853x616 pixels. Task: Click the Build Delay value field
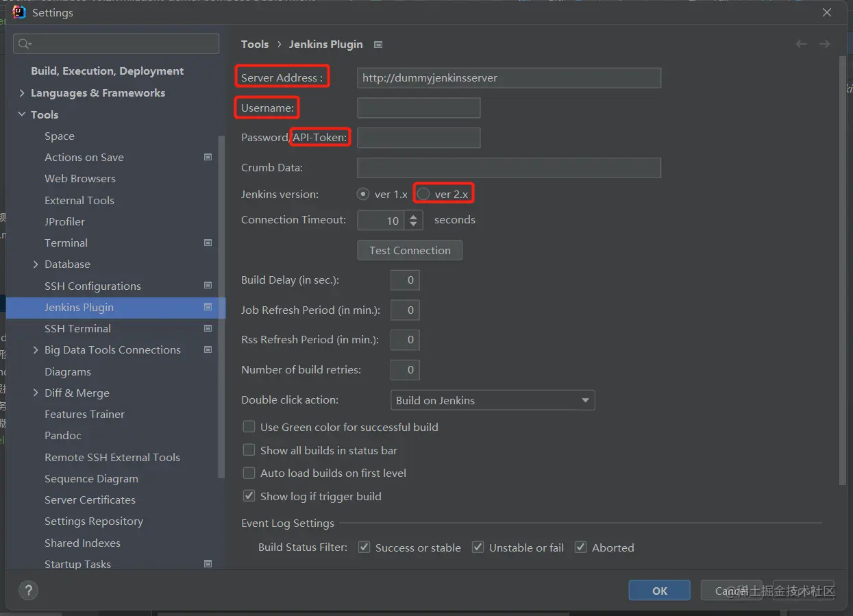coord(405,280)
